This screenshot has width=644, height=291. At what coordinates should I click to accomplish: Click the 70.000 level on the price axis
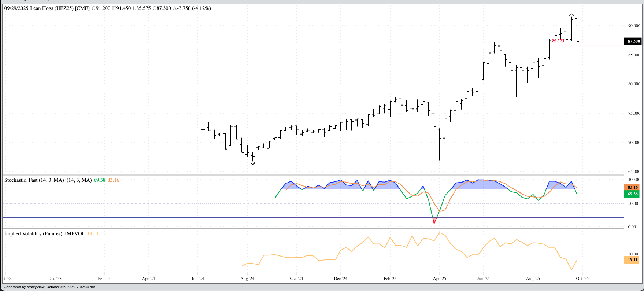634,143
